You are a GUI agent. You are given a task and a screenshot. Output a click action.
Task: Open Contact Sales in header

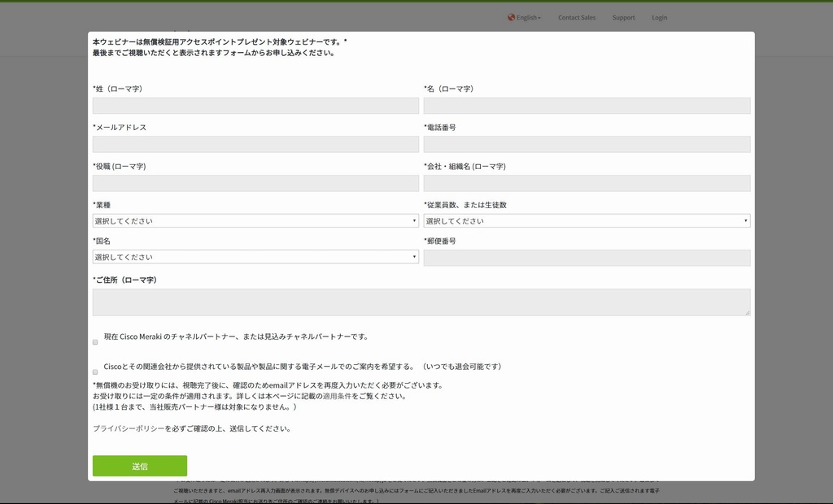point(577,18)
